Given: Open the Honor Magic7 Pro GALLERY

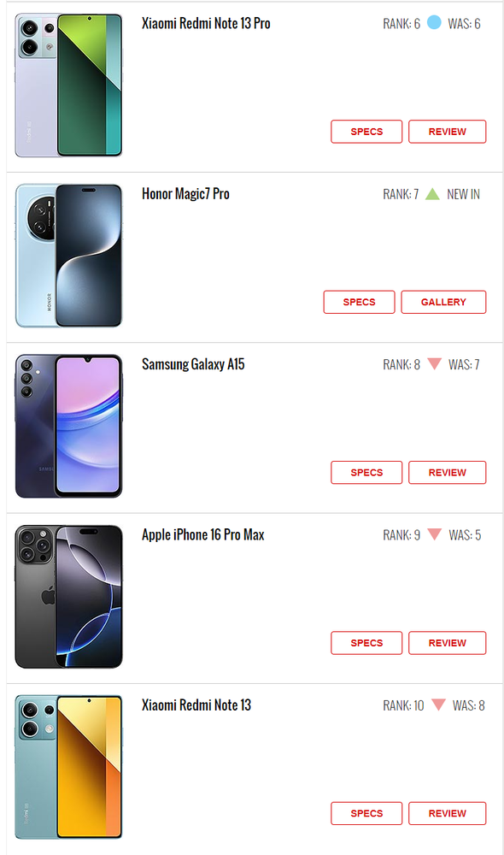Looking at the screenshot, I should click(443, 302).
